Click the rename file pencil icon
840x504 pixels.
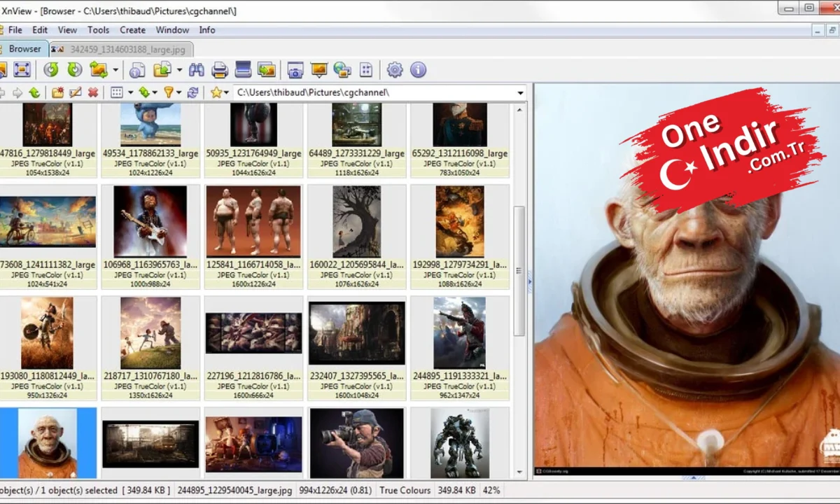[x=76, y=92]
